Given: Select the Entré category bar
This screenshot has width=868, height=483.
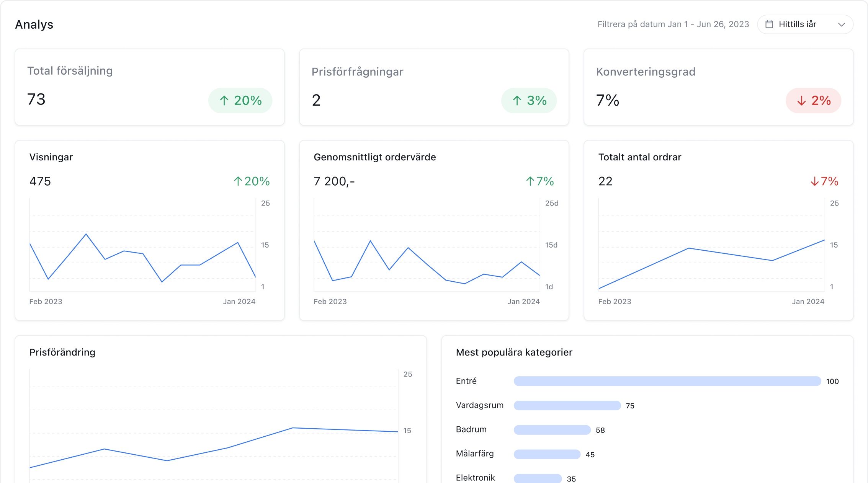Looking at the screenshot, I should 667,381.
